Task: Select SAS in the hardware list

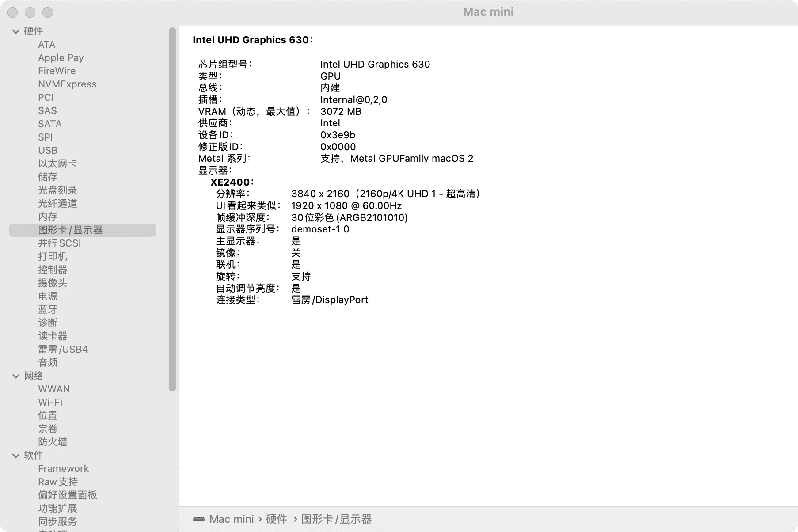Action: pos(47,111)
